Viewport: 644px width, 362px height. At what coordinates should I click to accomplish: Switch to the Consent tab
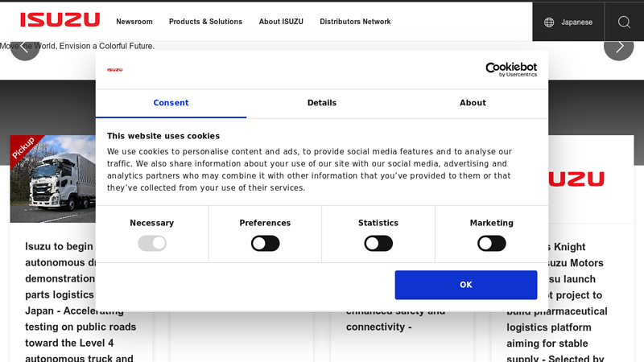click(x=171, y=103)
